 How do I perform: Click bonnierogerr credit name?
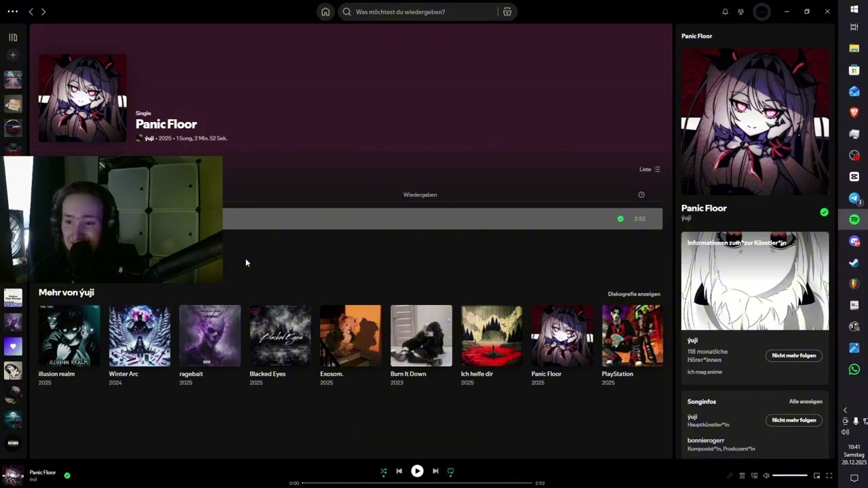(x=706, y=441)
